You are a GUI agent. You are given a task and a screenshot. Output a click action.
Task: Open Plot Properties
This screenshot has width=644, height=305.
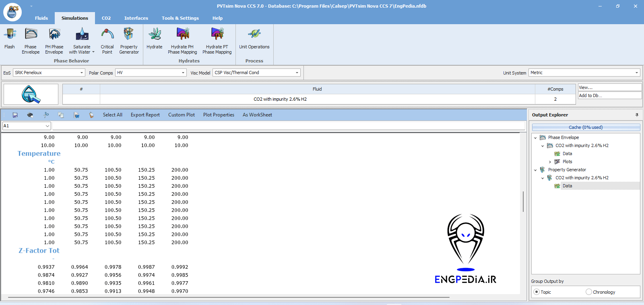(x=219, y=115)
